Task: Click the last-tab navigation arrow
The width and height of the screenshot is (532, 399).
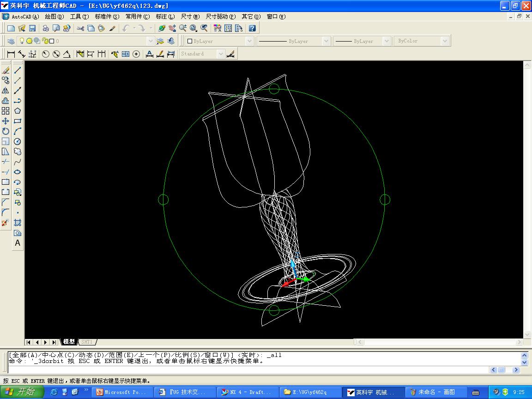Action: click(x=54, y=342)
